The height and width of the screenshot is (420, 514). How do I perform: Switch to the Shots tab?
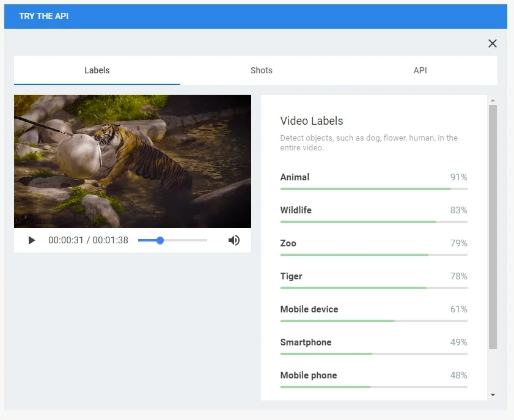[x=262, y=70]
